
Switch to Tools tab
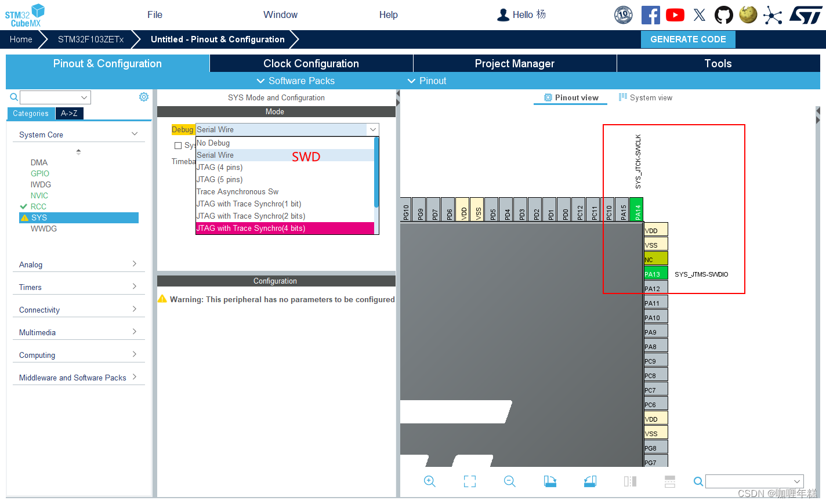tap(718, 63)
